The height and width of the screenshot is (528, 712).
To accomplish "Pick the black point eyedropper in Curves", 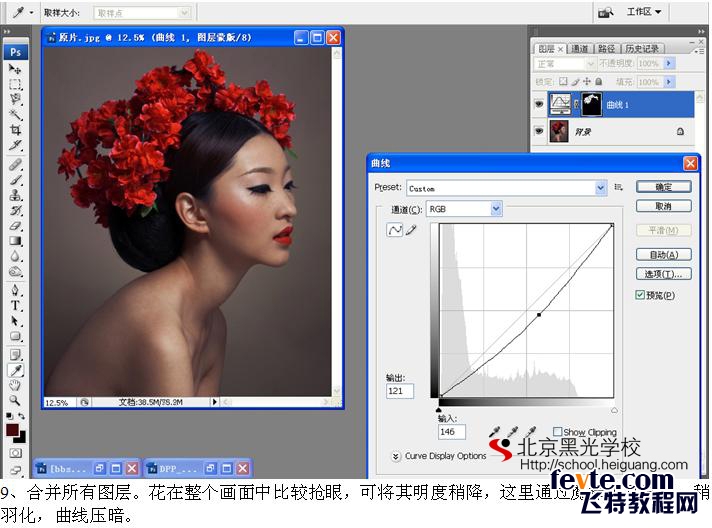I will point(494,432).
